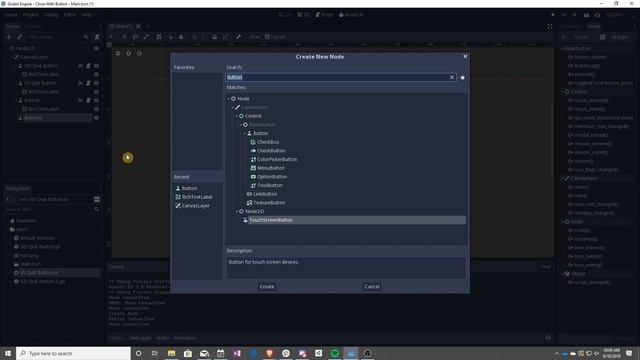Collapse the Control branch in Matches
Image resolution: width=640 pixels, height=360 pixels.
point(237,116)
